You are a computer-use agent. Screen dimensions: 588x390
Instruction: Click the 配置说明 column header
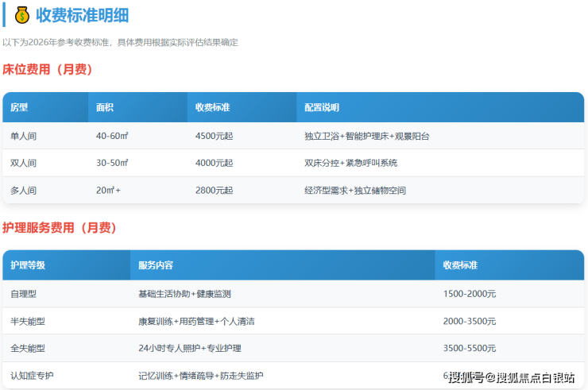tap(322, 107)
